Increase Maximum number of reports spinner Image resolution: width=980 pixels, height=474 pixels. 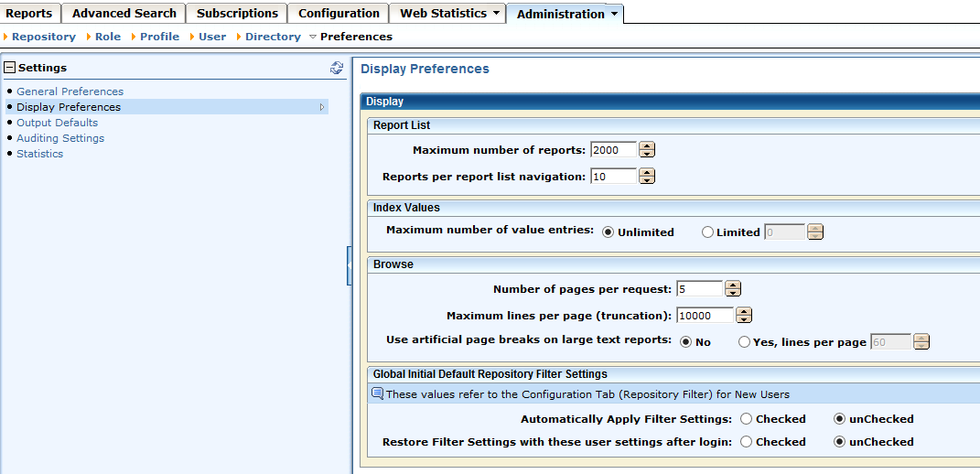[x=647, y=146]
